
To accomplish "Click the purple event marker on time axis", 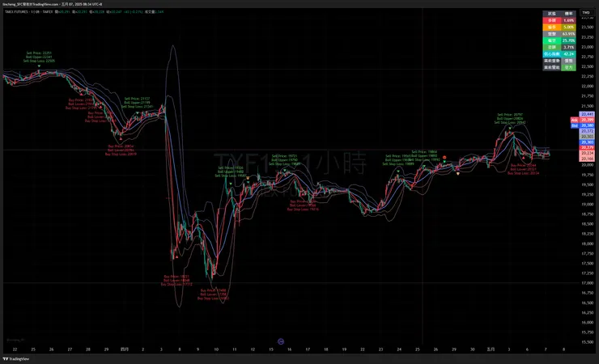I will pyautogui.click(x=281, y=341).
